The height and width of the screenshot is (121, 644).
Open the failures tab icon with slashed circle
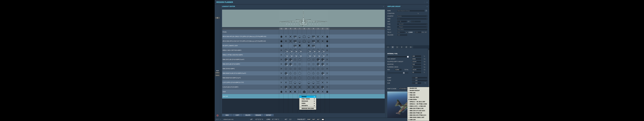tap(406, 47)
